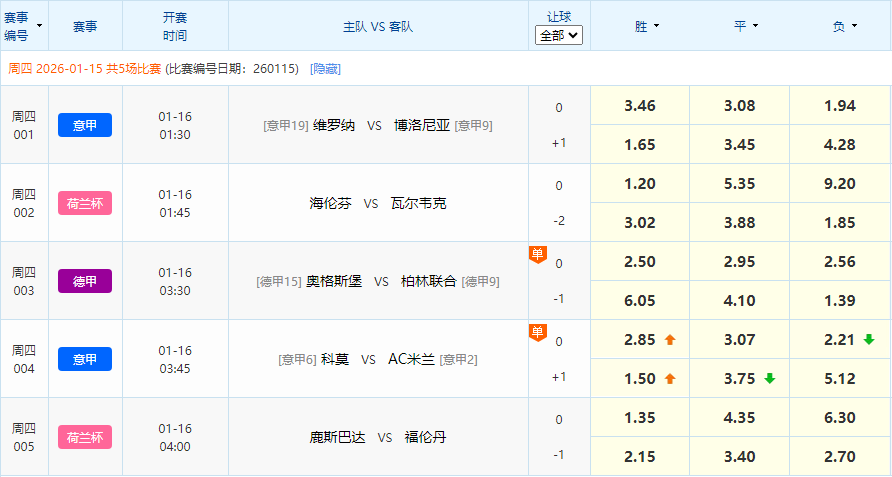892x477 pixels.
Task: Select draw odds 4.35 for match 005
Action: tap(740, 418)
